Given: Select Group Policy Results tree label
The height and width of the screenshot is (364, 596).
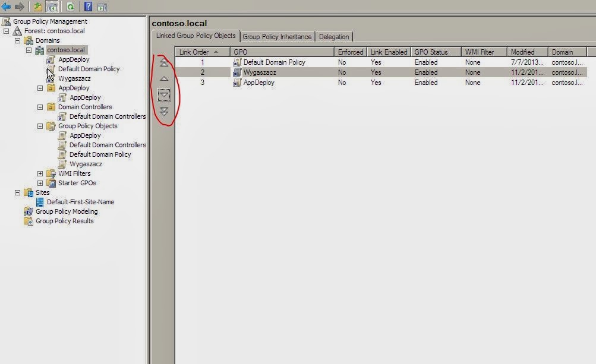Looking at the screenshot, I should pos(64,221).
